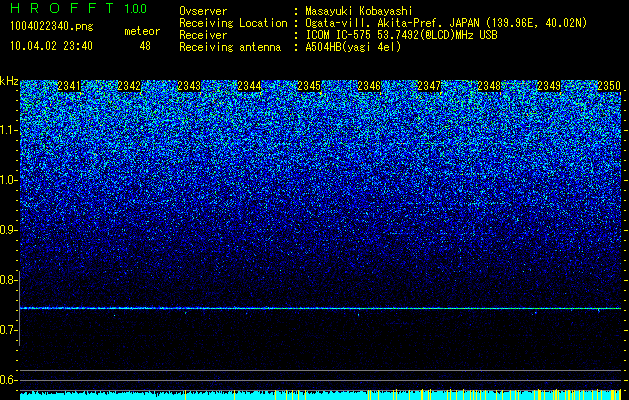This screenshot has width=629, height=400.
Task: Click the 2350 time marker
Action: [x=609, y=86]
